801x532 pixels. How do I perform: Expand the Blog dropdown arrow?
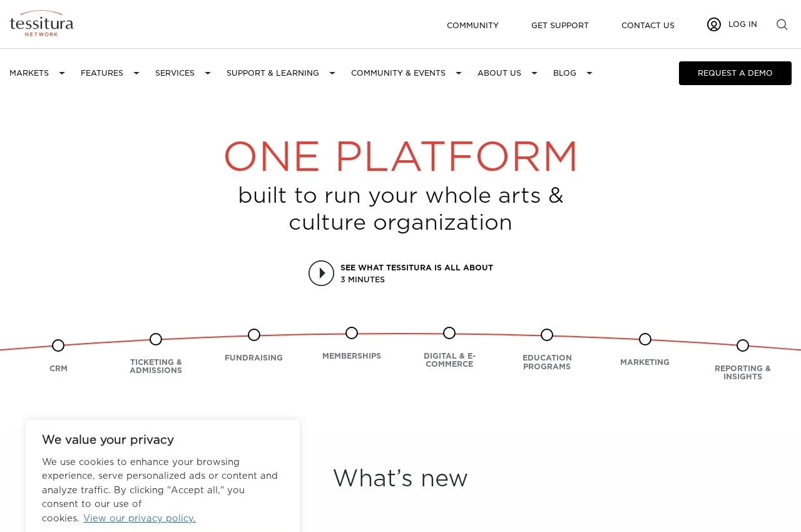pos(589,73)
